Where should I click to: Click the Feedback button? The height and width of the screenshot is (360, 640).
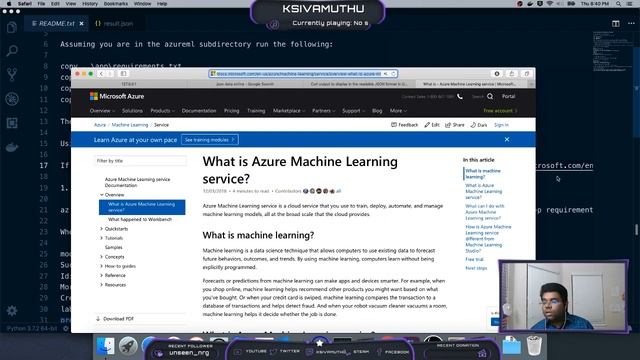[x=404, y=125]
